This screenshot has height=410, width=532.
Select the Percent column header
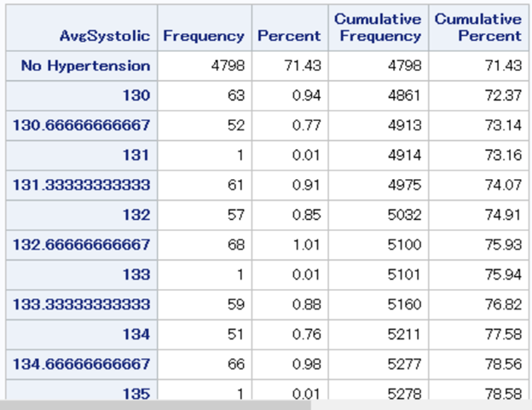point(289,36)
